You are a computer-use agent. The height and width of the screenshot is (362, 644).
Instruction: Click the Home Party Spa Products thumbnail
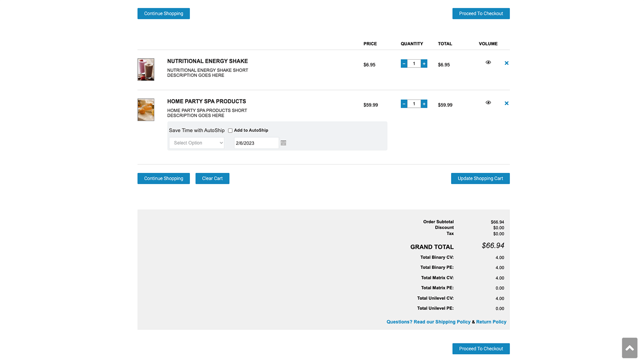[146, 110]
